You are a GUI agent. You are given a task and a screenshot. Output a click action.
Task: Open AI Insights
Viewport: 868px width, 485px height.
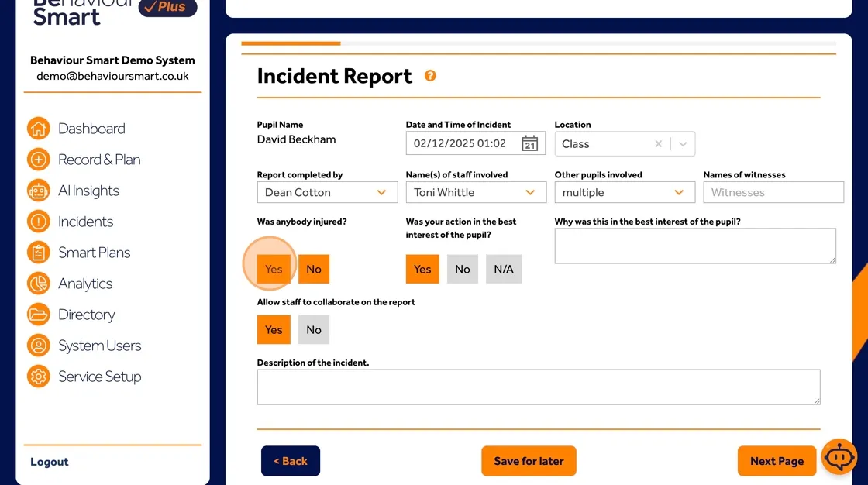click(88, 190)
